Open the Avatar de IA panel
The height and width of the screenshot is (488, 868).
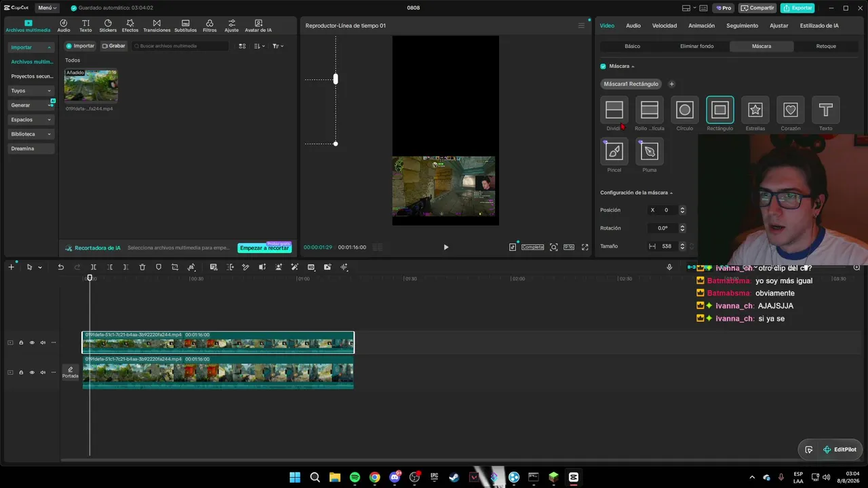pos(258,26)
